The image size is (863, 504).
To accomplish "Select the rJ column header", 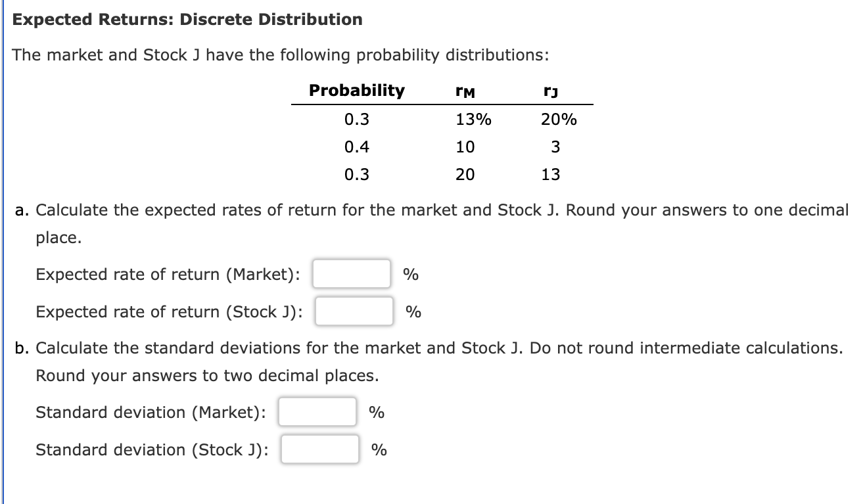I will (551, 91).
